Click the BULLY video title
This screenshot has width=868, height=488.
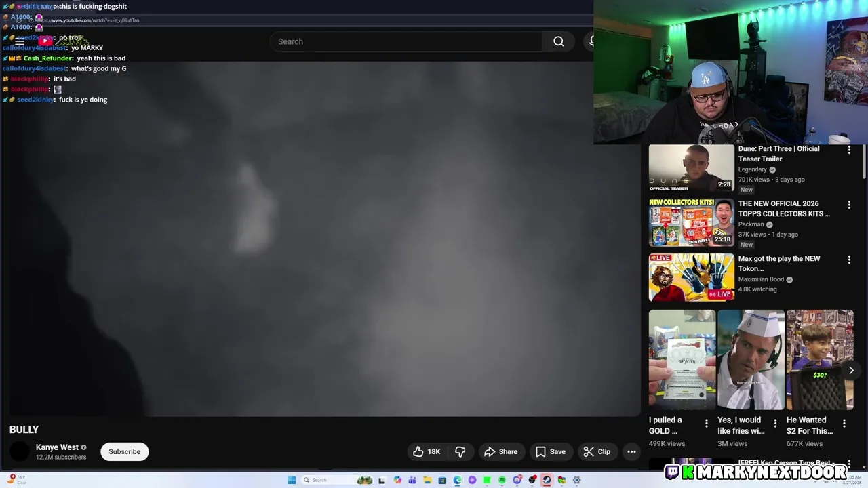tap(24, 430)
